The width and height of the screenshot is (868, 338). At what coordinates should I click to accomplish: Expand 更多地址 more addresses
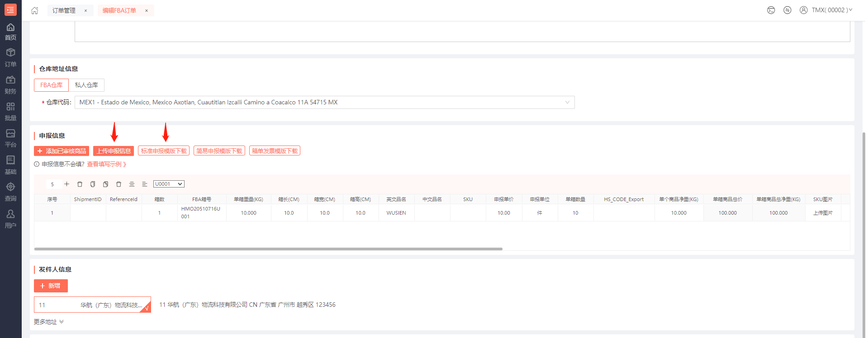(x=49, y=322)
